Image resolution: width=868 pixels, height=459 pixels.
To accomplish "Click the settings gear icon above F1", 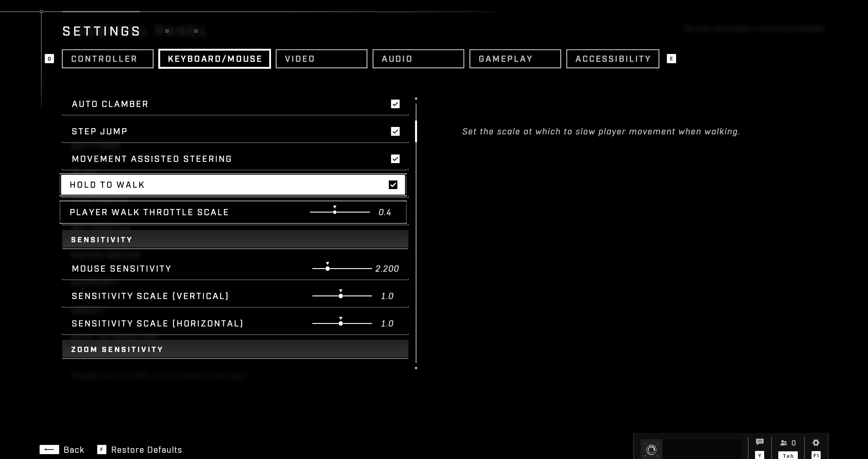I will [x=816, y=442].
